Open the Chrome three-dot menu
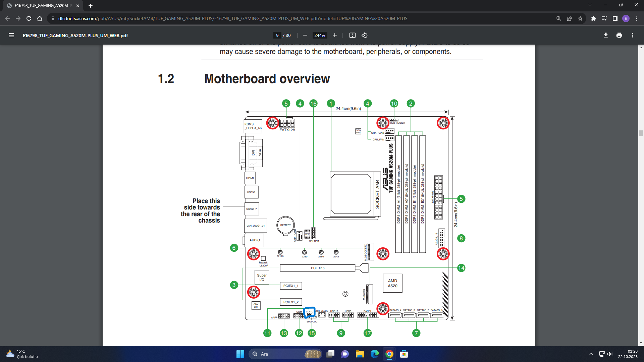The width and height of the screenshot is (644, 362). pos(637,18)
